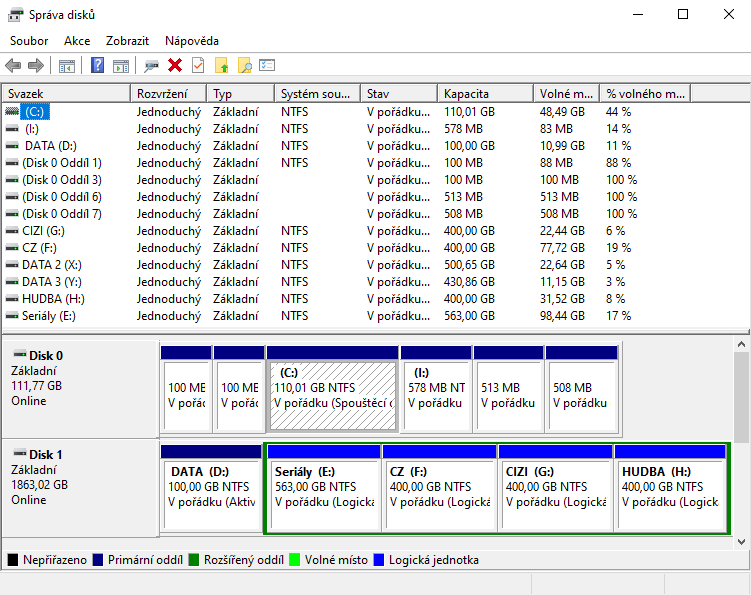Screen dimensions: 751x595
Task: Toggle the console tree pane icon
Action: (67, 66)
